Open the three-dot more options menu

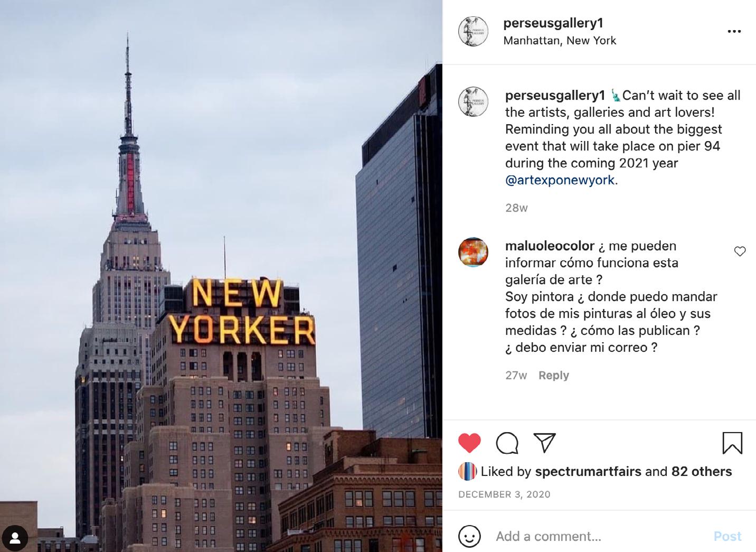[x=734, y=31]
